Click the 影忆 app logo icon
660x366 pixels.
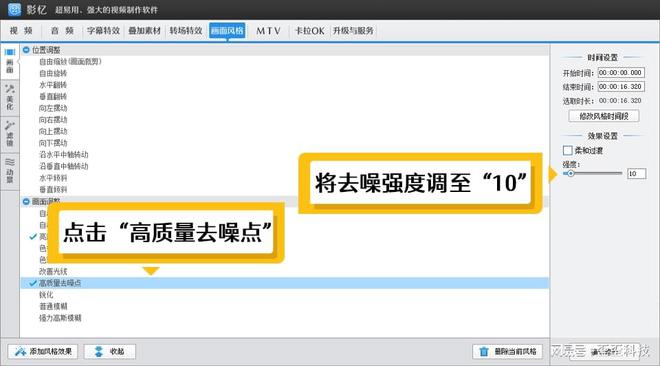[14, 9]
